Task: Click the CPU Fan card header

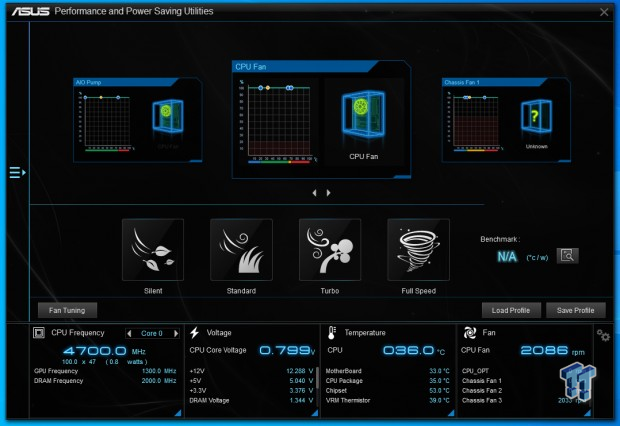Action: [304, 67]
